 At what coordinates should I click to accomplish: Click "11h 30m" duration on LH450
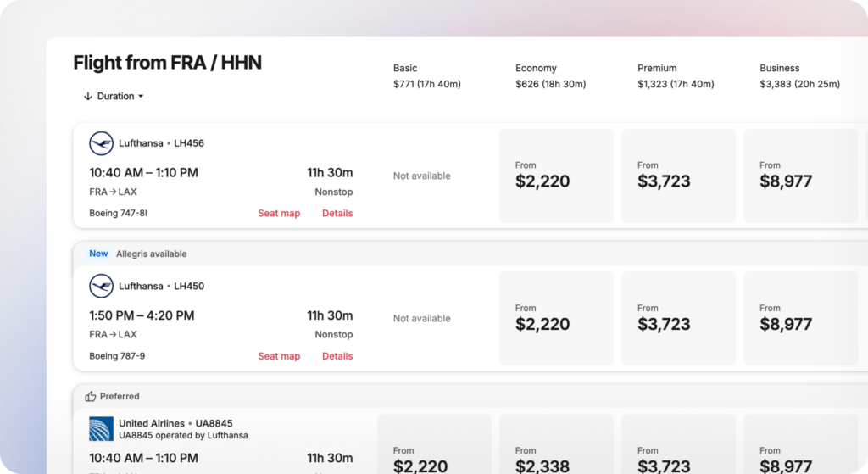[x=330, y=315]
